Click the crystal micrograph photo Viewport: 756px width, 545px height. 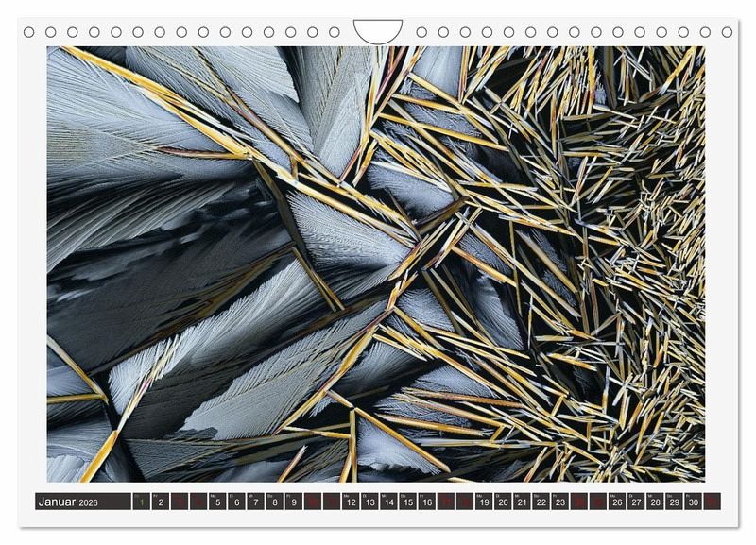(376, 264)
